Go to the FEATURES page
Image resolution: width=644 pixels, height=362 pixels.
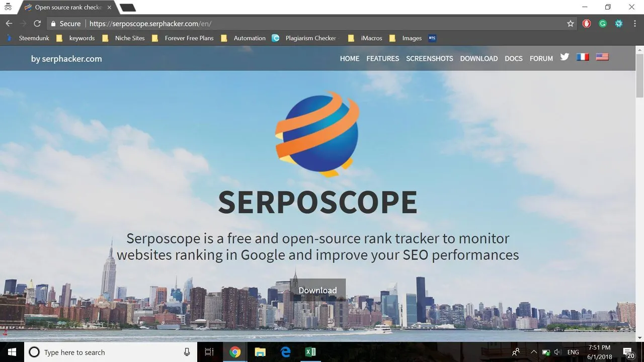coord(383,58)
